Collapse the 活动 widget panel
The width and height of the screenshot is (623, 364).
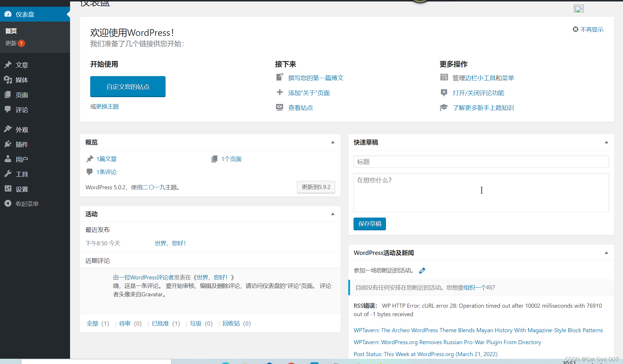[x=333, y=214]
